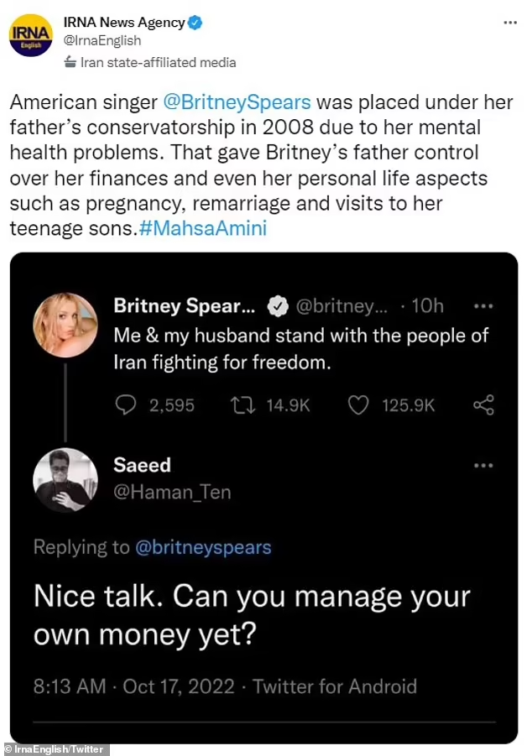Open the reply icon on Britney's tweet
This screenshot has height=756, width=532.
click(x=126, y=404)
